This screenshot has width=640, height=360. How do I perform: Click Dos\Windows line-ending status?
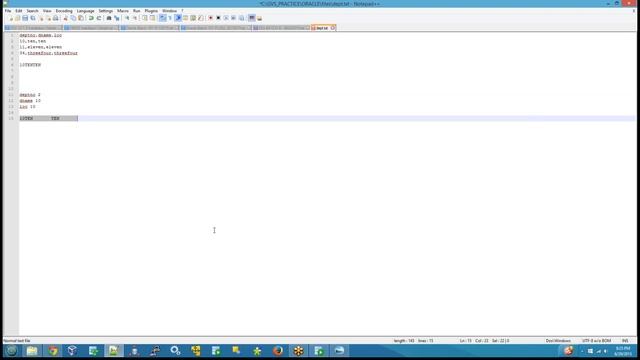coord(558,340)
